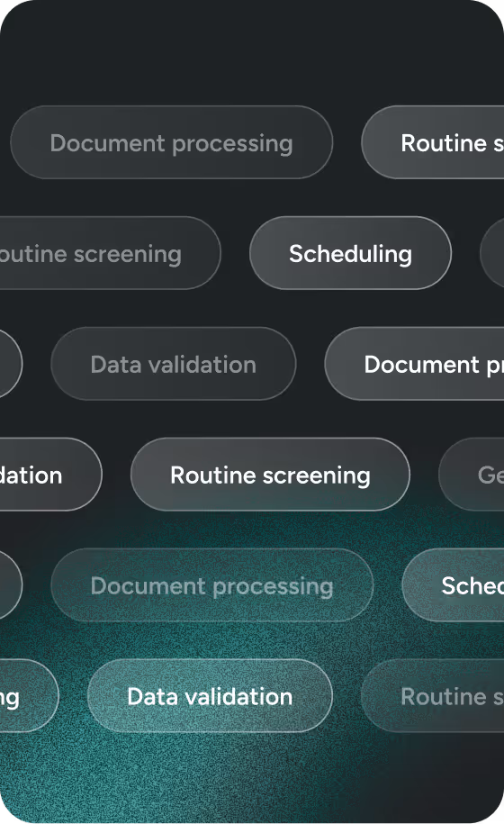Click the dimmed 'outine screening' chip
Image resolution: width=504 pixels, height=824 pixels.
(x=110, y=253)
